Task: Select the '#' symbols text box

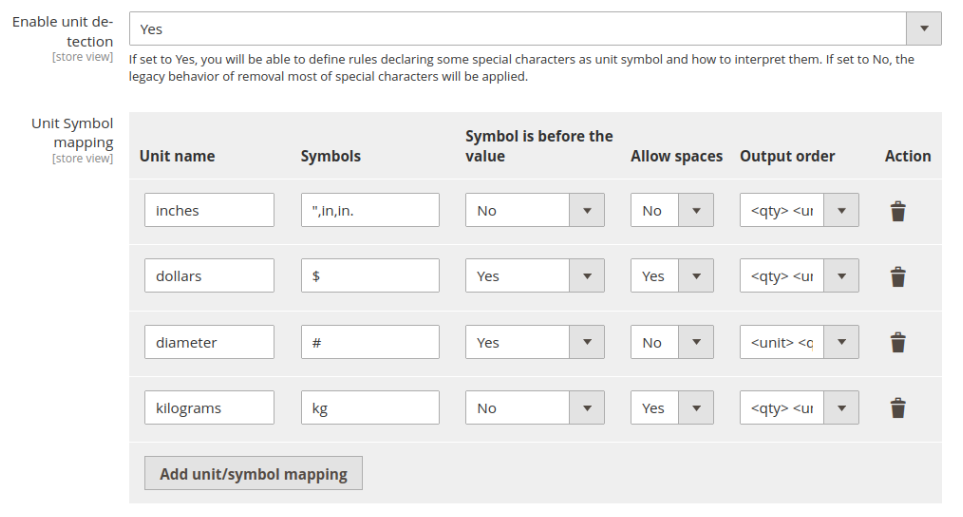Action: coord(369,342)
